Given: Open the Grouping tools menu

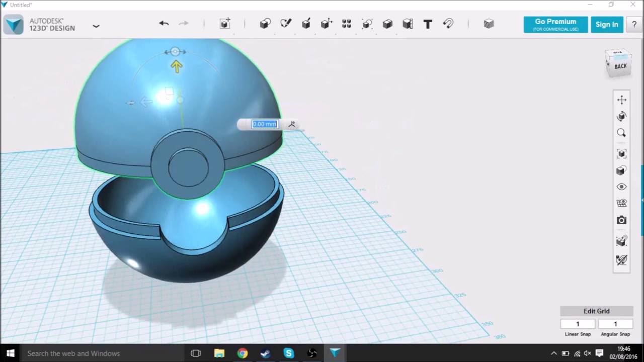Looking at the screenshot, I should [x=367, y=24].
